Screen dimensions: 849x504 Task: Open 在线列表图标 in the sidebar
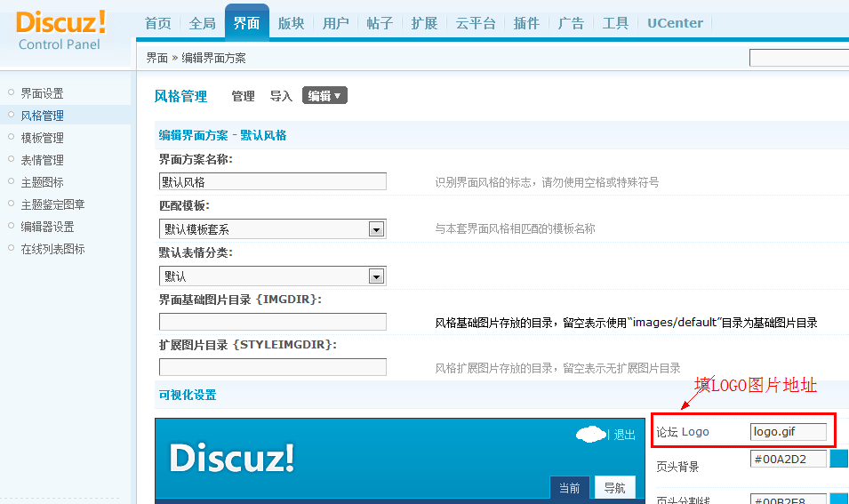click(x=53, y=249)
